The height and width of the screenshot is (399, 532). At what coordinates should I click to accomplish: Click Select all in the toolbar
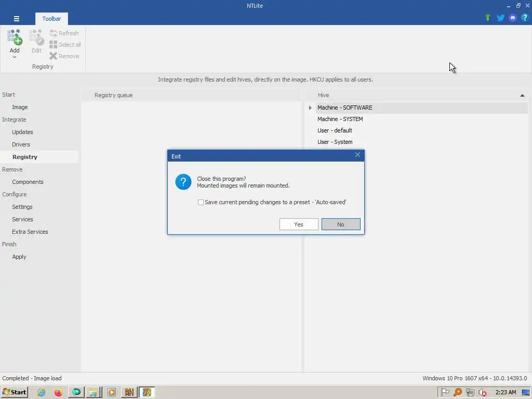[x=65, y=45]
